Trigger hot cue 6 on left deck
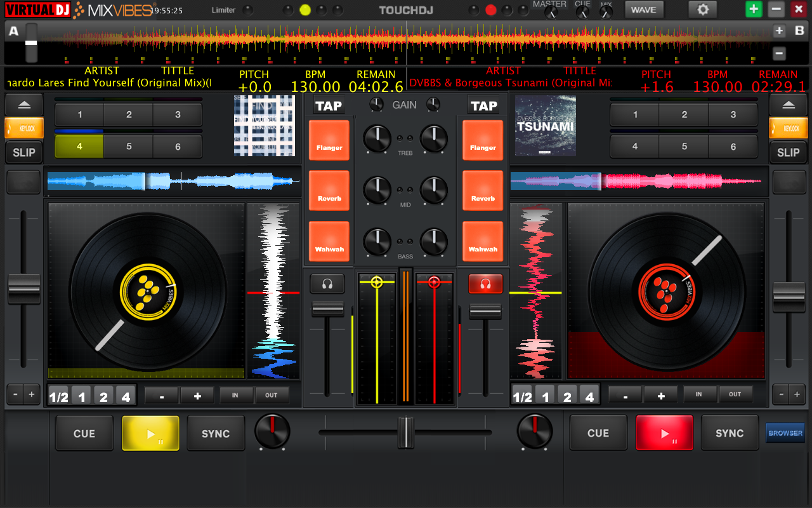The image size is (812, 508). [178, 147]
